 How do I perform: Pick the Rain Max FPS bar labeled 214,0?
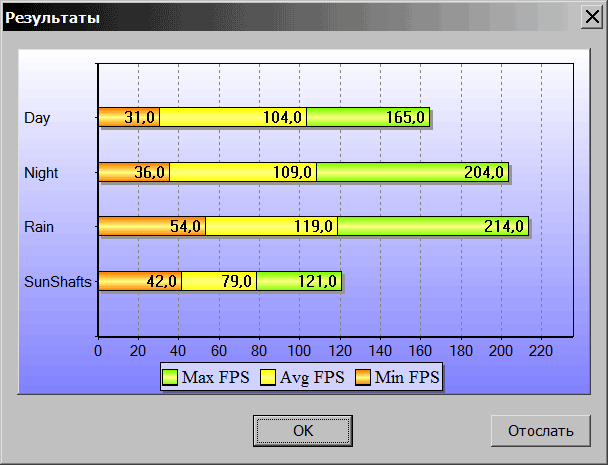[x=432, y=226]
